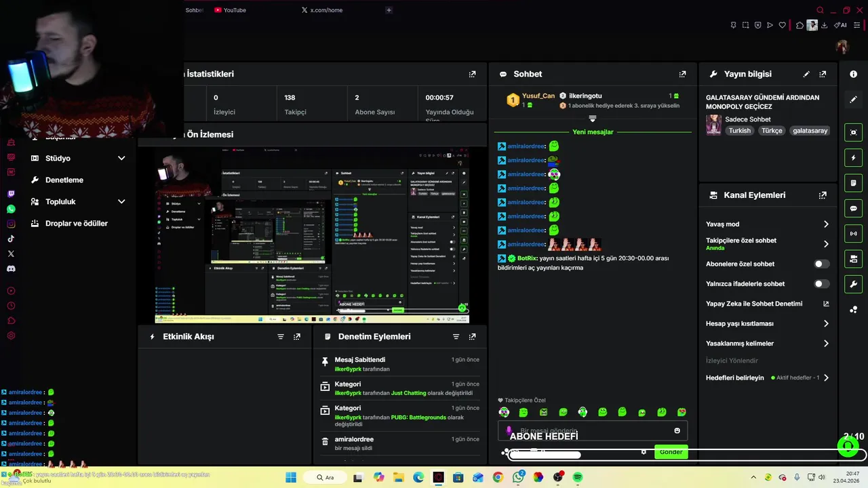The width and height of the screenshot is (868, 488).
Task: Toggle the chat bubble icon in right rail
Action: (854, 208)
